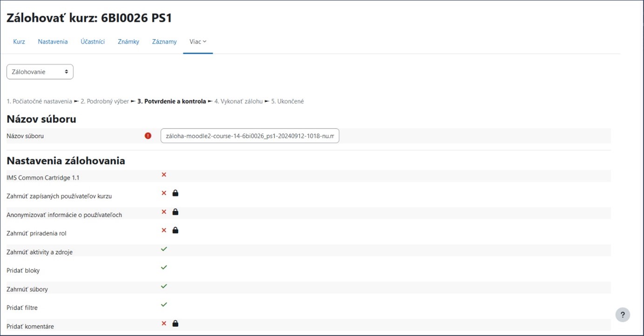The width and height of the screenshot is (644, 336).
Task: Go to the Účastníci tab
Action: 93,41
